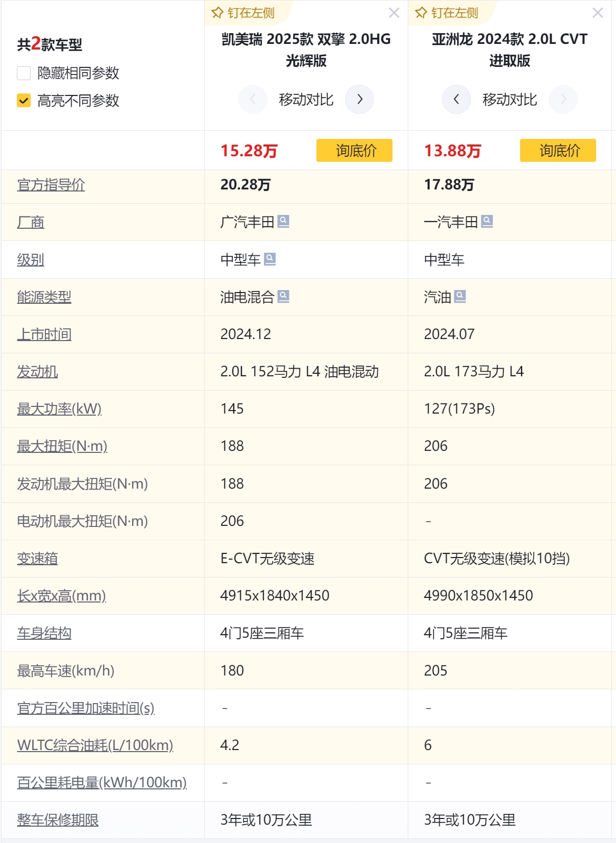The width and height of the screenshot is (616, 843).
Task: Move the 亚洲龙 column left
Action: point(456,99)
